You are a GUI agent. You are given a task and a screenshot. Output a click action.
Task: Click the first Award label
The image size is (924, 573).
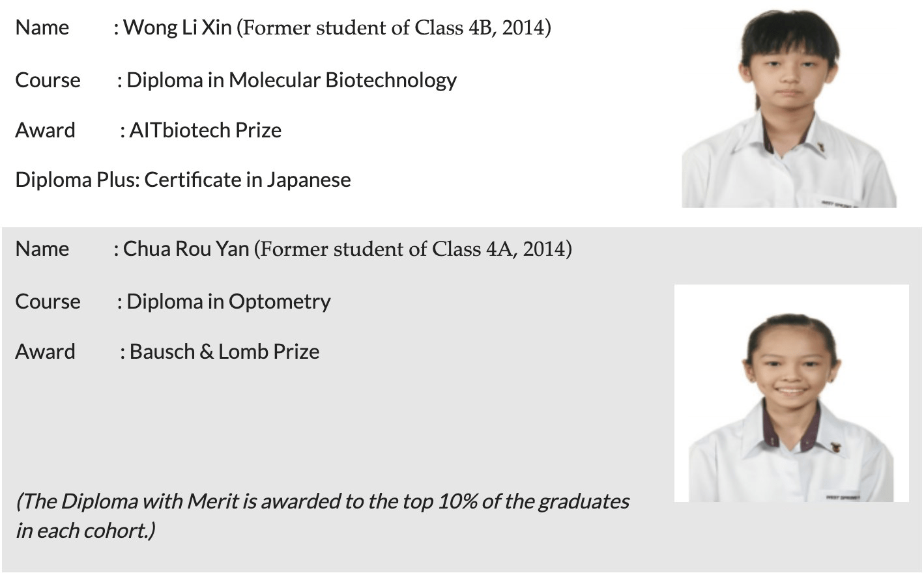pos(46,130)
